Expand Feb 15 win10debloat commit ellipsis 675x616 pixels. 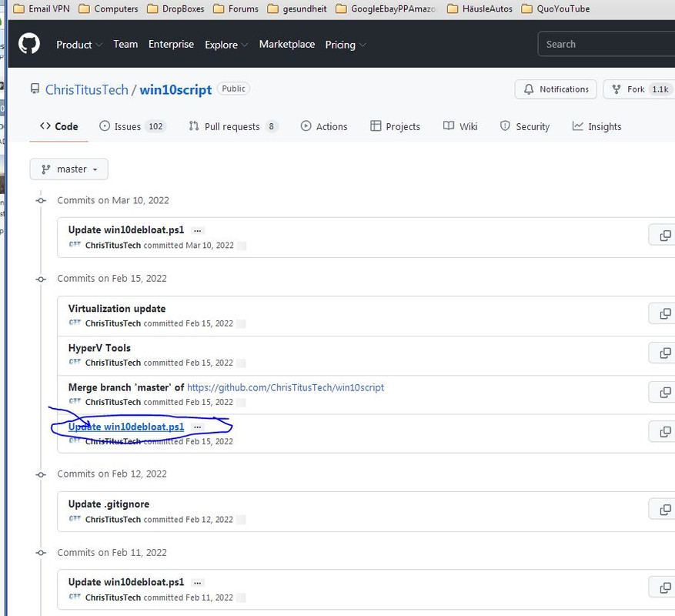197,427
